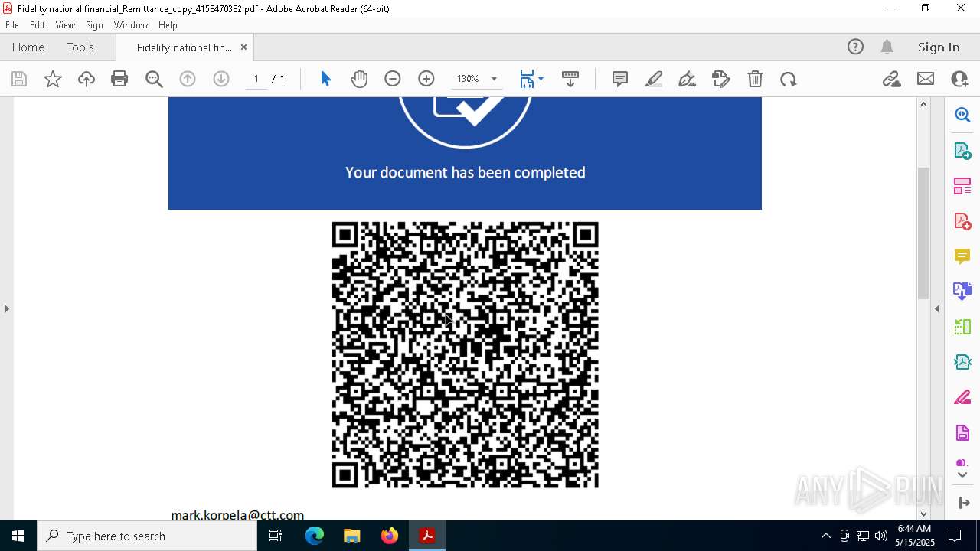Open Microsoft Edge from taskbar
The height and width of the screenshot is (551, 980).
(x=315, y=536)
